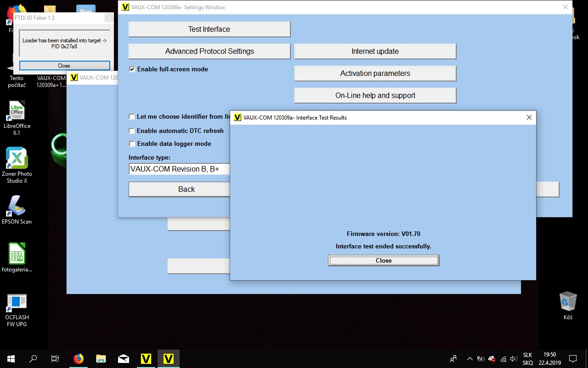Click the Firefox icon in the taskbar

(x=79, y=359)
